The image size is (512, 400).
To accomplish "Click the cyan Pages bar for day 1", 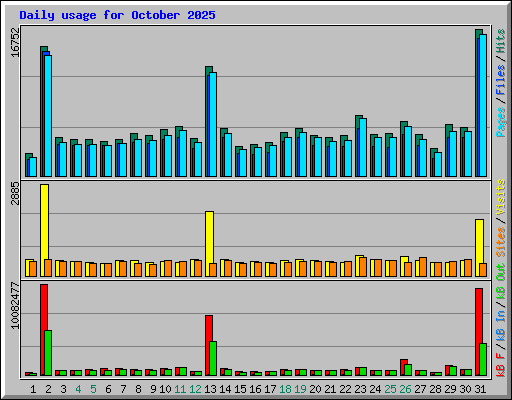I will pos(33,167).
